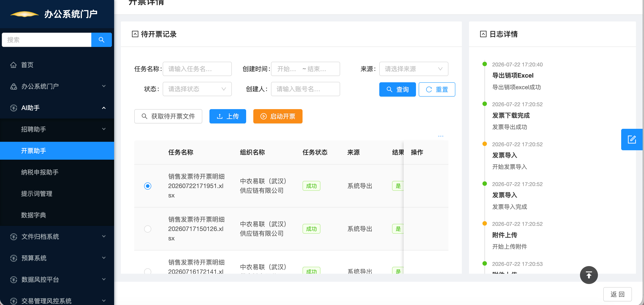The height and width of the screenshot is (305, 644).
Task: Click the 返回 button
Action: [618, 294]
